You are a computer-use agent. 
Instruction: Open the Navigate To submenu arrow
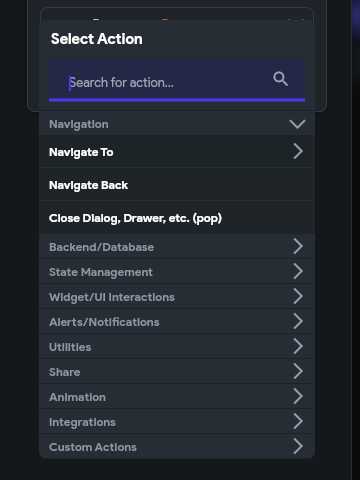(298, 151)
